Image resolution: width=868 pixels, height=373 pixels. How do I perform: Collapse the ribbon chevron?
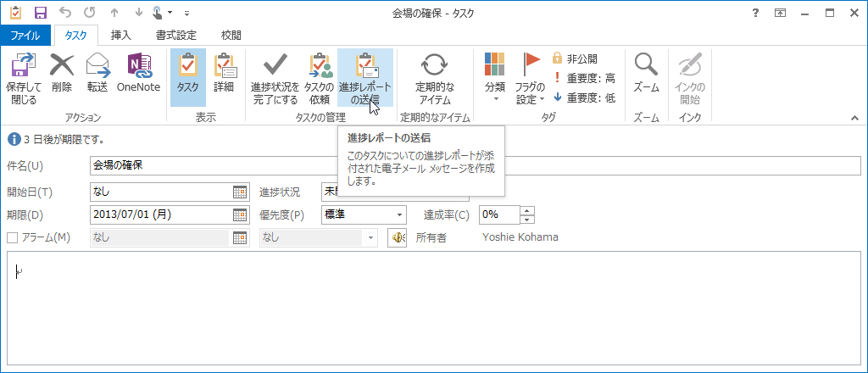[x=854, y=118]
